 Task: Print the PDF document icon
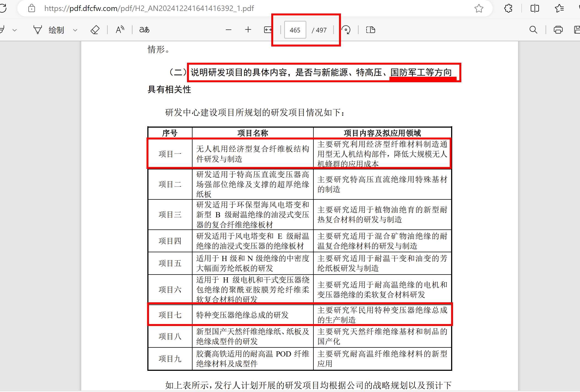pyautogui.click(x=558, y=30)
